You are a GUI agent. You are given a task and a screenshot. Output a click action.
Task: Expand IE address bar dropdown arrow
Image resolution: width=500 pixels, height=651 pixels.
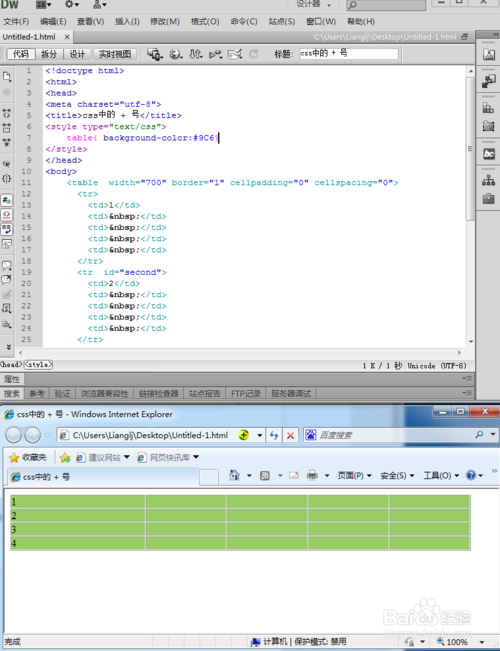pyautogui.click(x=260, y=436)
